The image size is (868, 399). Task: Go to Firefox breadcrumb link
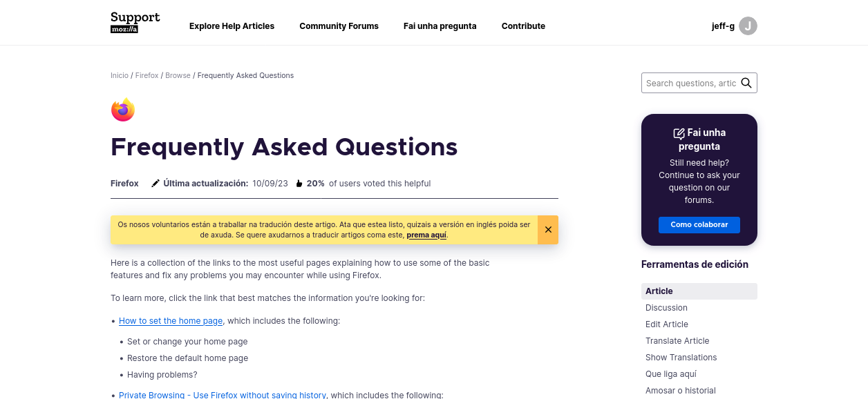point(147,75)
